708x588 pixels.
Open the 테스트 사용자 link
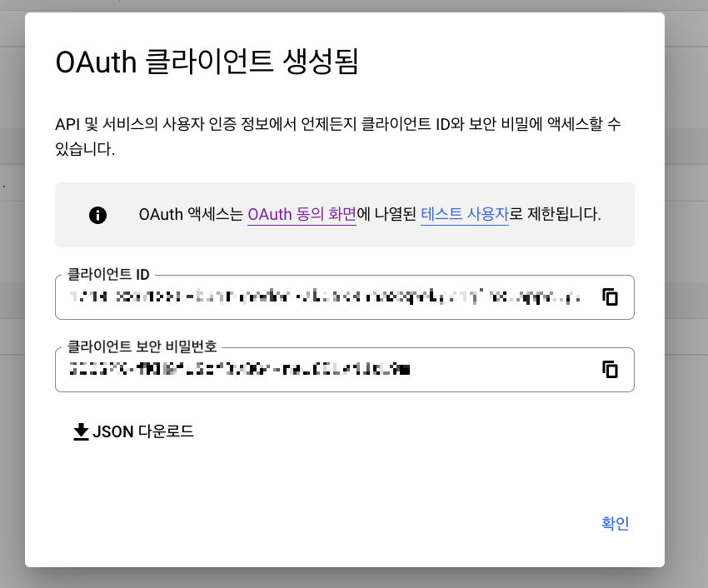point(465,214)
